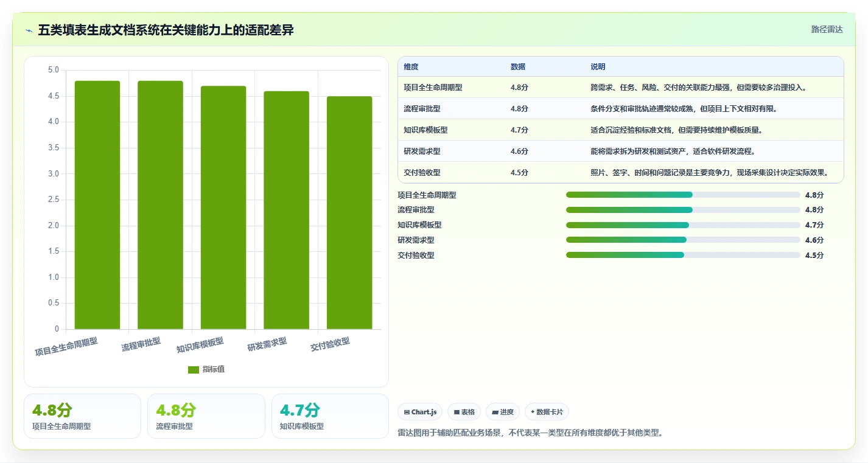Select the 流程审批型 cell in the table
Viewport: 868px width, 463px height.
[x=422, y=109]
